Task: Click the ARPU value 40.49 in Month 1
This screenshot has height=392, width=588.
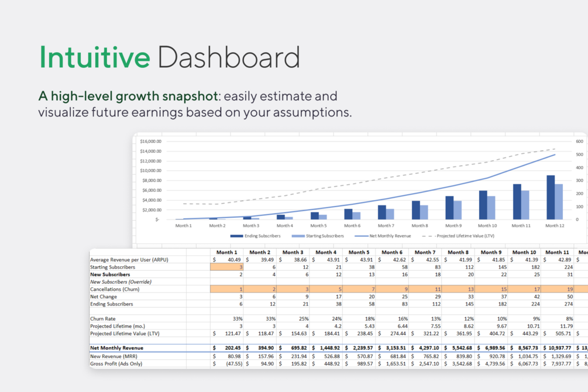Action: (x=234, y=260)
